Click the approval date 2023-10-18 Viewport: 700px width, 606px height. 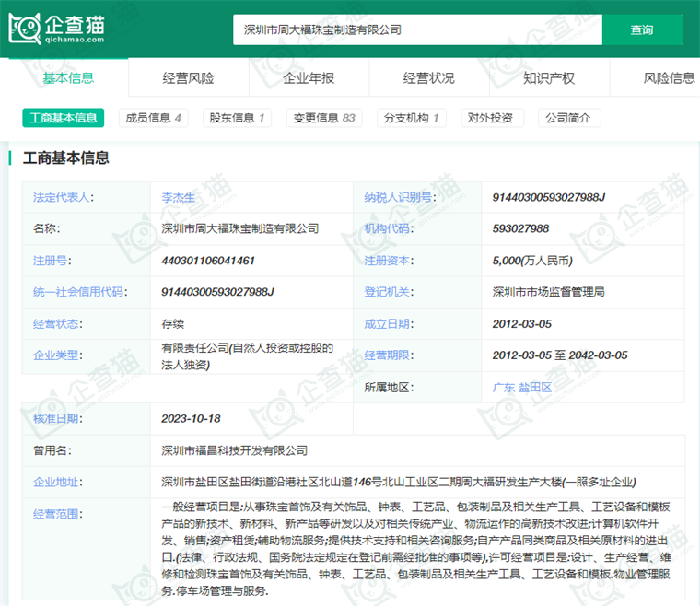pyautogui.click(x=191, y=418)
